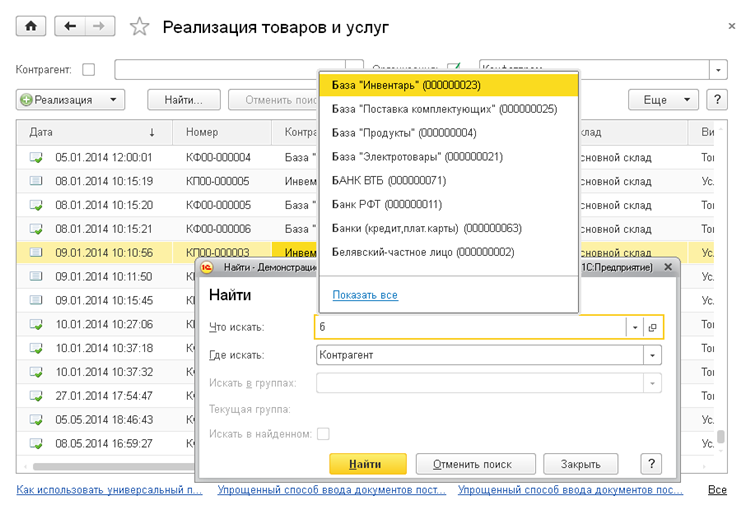Open the Где искать dropdown arrow
This screenshot has width=750, height=509.
pos(652,355)
